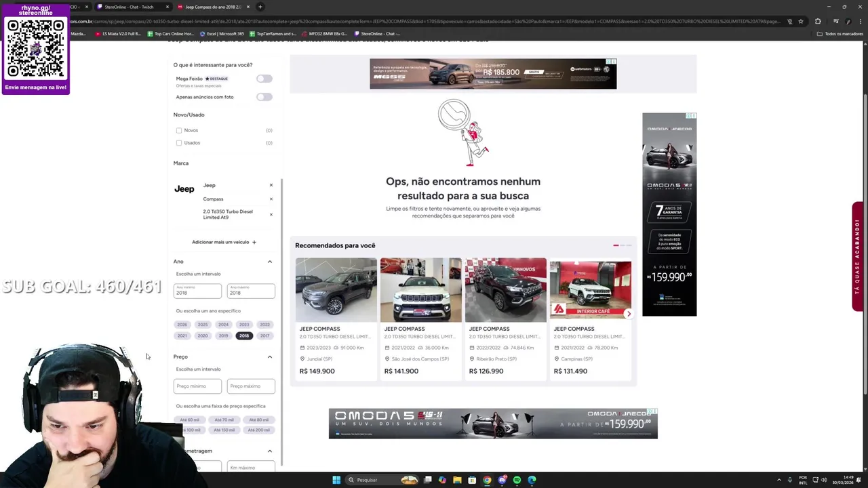Image resolution: width=868 pixels, height=488 pixels.
Task: Select year chip 2023
Action: point(244,325)
